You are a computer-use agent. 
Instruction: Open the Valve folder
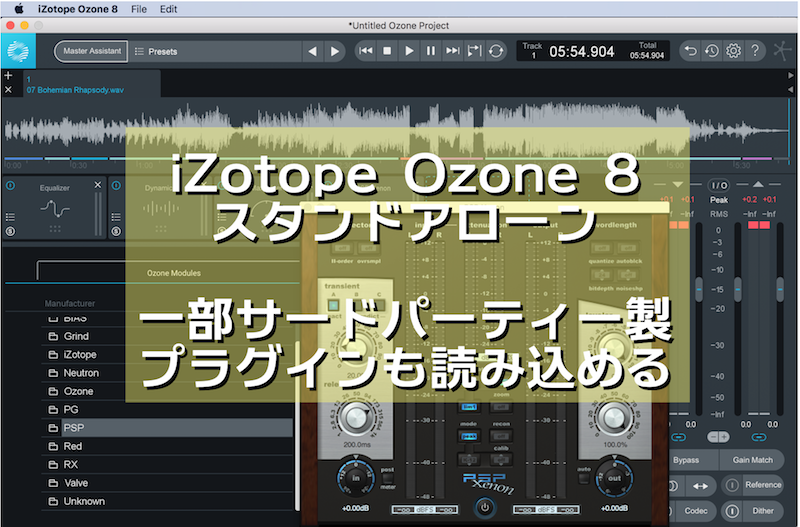pos(167,483)
